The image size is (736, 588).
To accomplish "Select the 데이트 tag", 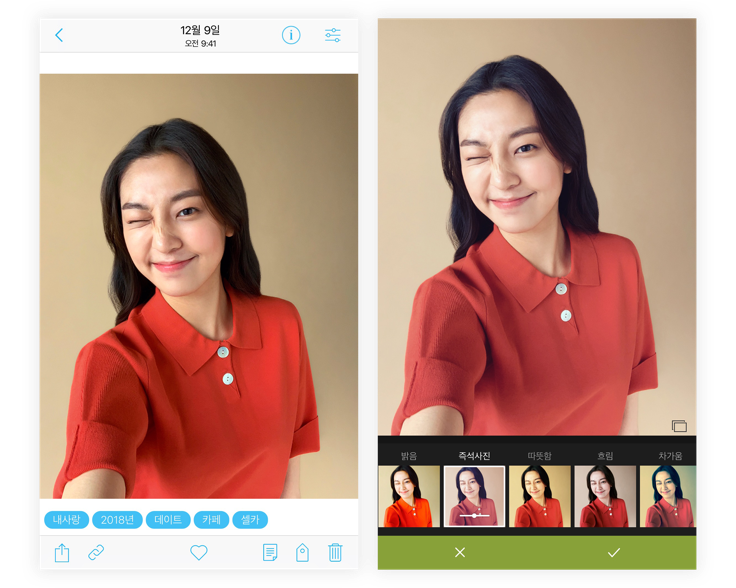I will pyautogui.click(x=168, y=520).
